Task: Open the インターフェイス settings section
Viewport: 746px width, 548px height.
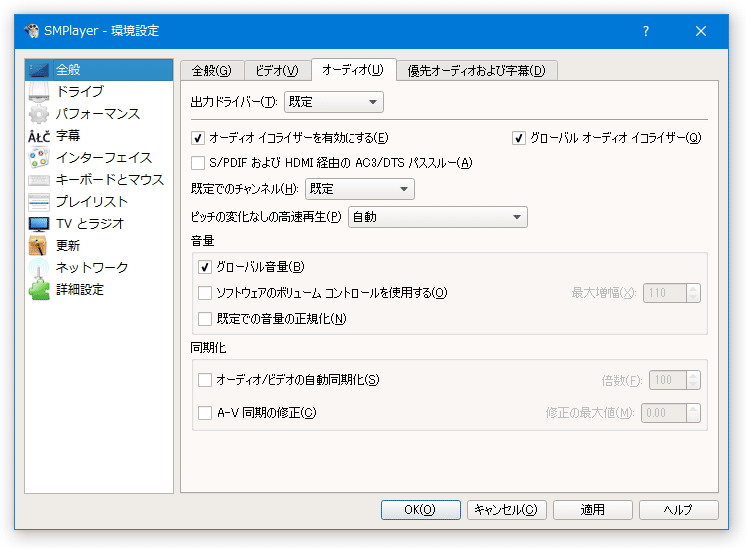Action: [99, 158]
